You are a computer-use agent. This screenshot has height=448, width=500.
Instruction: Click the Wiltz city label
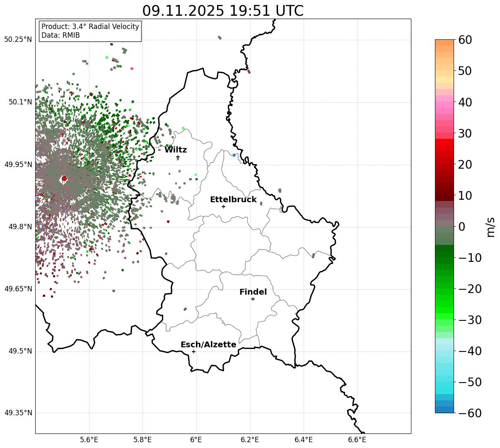tap(176, 150)
